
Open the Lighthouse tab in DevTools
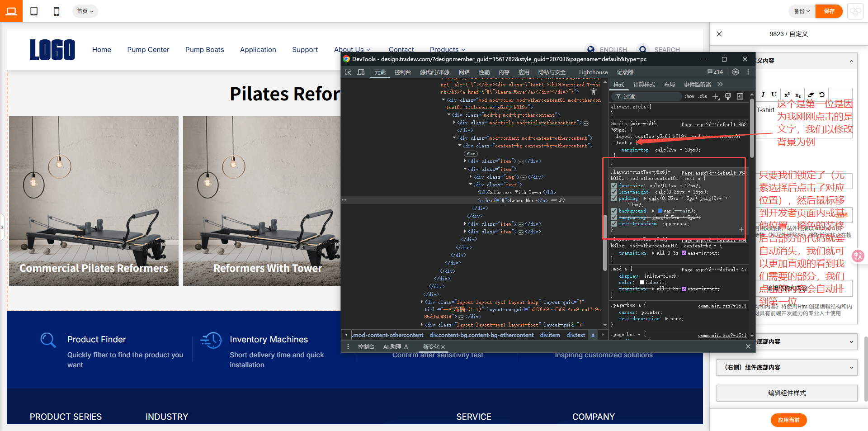click(593, 72)
